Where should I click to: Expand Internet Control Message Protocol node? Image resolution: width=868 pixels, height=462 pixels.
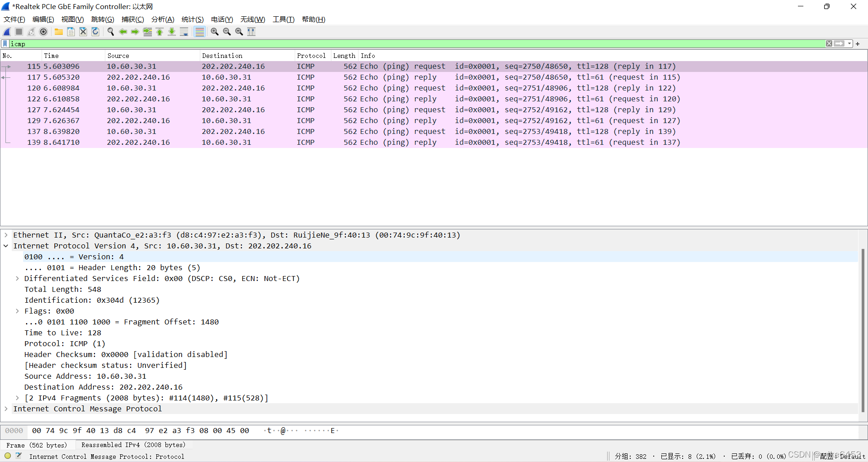tap(6, 409)
